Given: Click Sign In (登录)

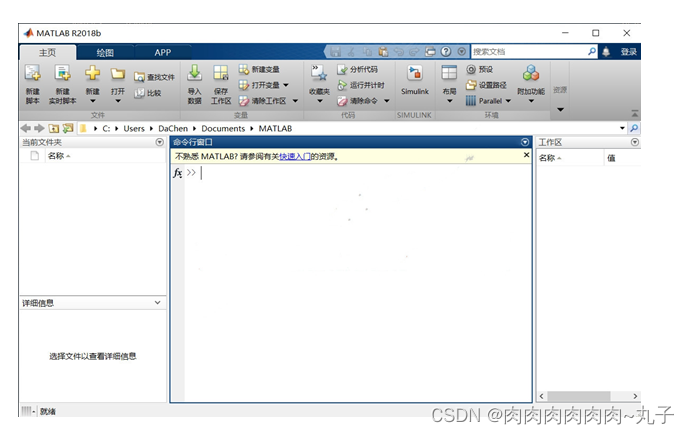Looking at the screenshot, I should pyautogui.click(x=628, y=52).
